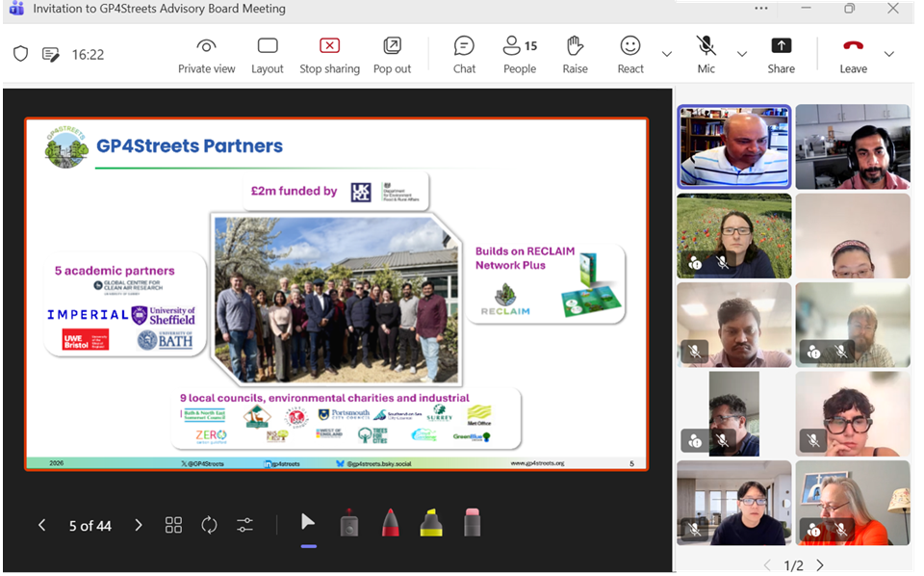Click the meeting timer 16:22
The height and width of the screenshot is (576, 924).
click(88, 55)
